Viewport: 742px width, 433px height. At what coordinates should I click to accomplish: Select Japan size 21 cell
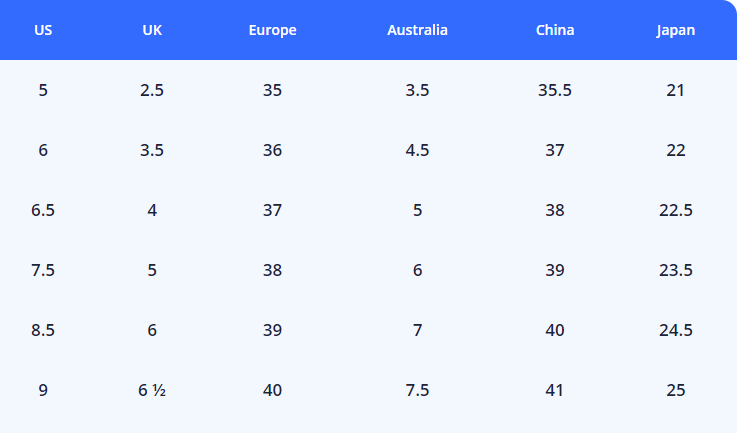point(676,90)
